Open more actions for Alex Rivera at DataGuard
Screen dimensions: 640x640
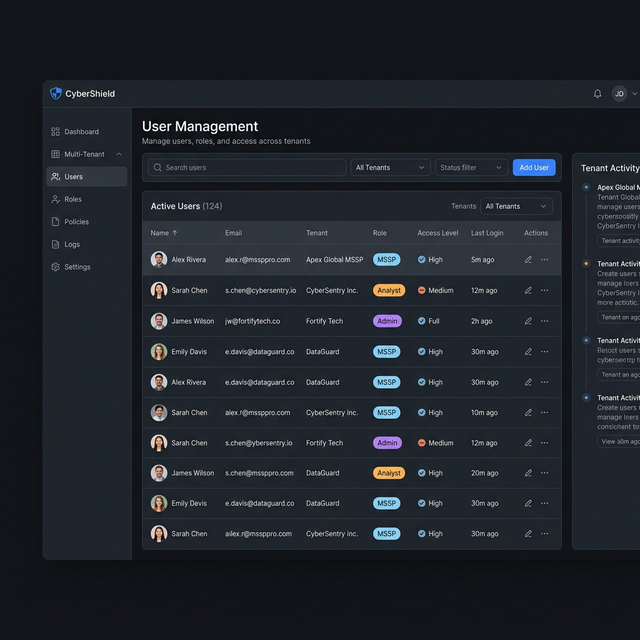[544, 382]
